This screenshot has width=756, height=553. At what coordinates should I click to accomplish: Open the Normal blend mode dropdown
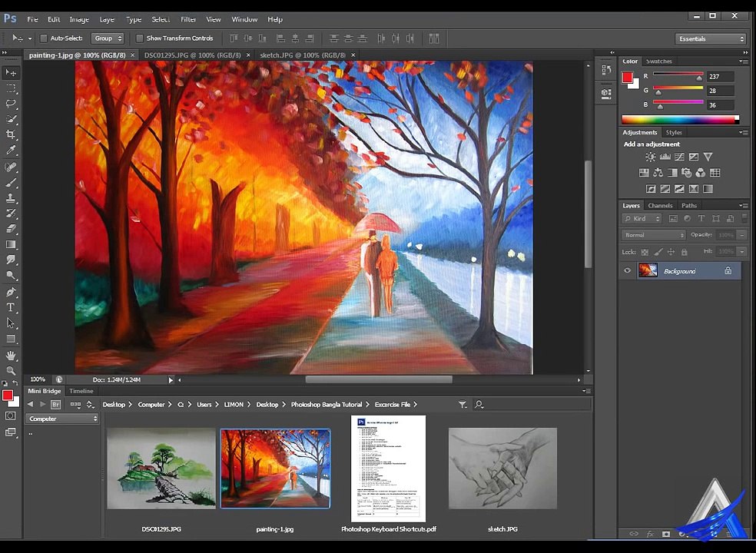[653, 235]
